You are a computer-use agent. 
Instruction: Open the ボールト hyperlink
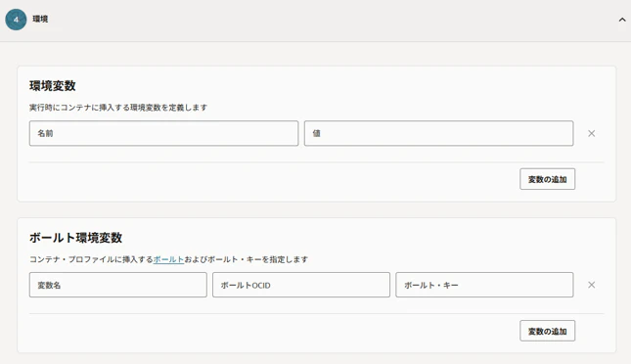(x=168, y=259)
